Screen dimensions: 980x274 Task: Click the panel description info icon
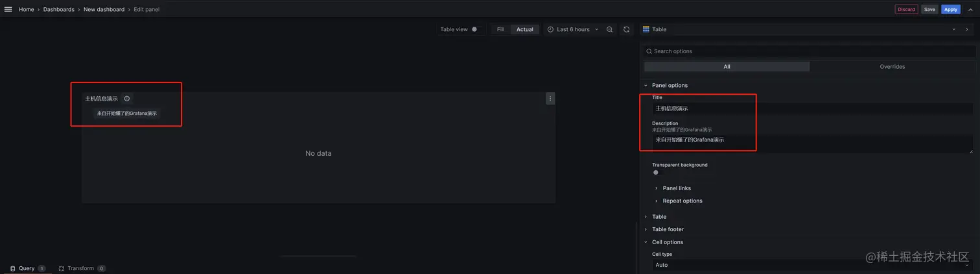pyautogui.click(x=127, y=99)
